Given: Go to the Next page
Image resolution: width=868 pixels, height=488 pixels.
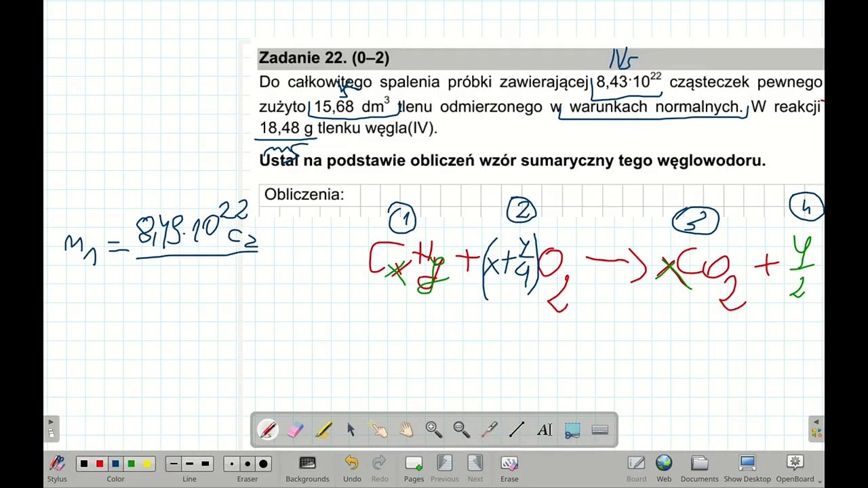Looking at the screenshot, I should click(x=475, y=468).
